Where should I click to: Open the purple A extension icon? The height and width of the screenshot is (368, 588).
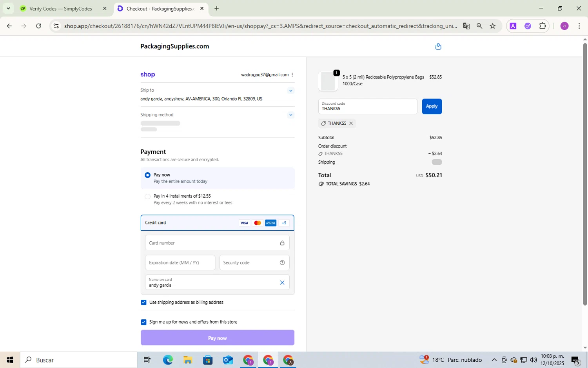click(513, 26)
